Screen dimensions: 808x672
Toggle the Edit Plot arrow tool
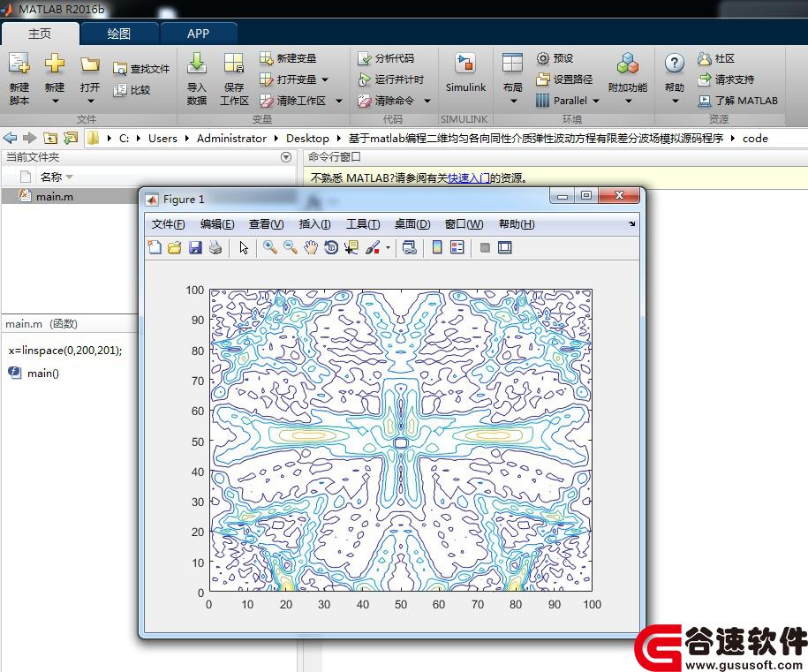coord(244,248)
